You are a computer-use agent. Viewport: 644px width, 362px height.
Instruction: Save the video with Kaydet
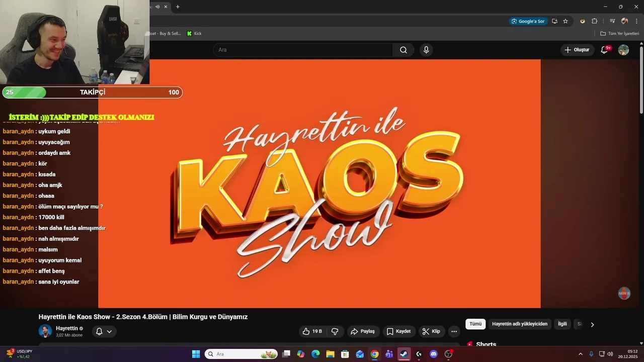coord(398,331)
